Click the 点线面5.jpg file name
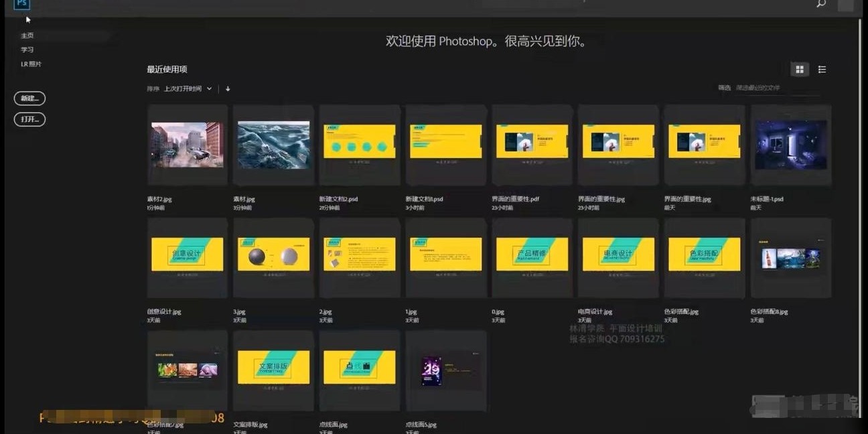Image resolution: width=868 pixels, height=434 pixels. click(x=421, y=425)
